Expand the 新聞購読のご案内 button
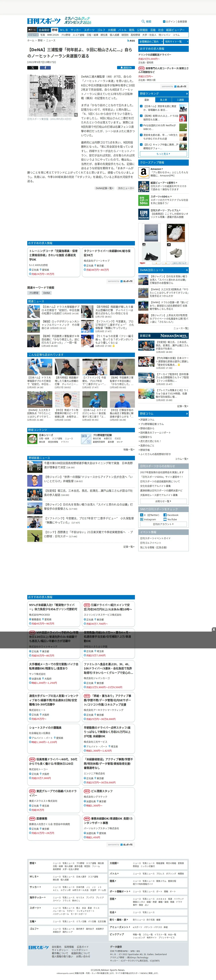 click(x=151, y=41)
